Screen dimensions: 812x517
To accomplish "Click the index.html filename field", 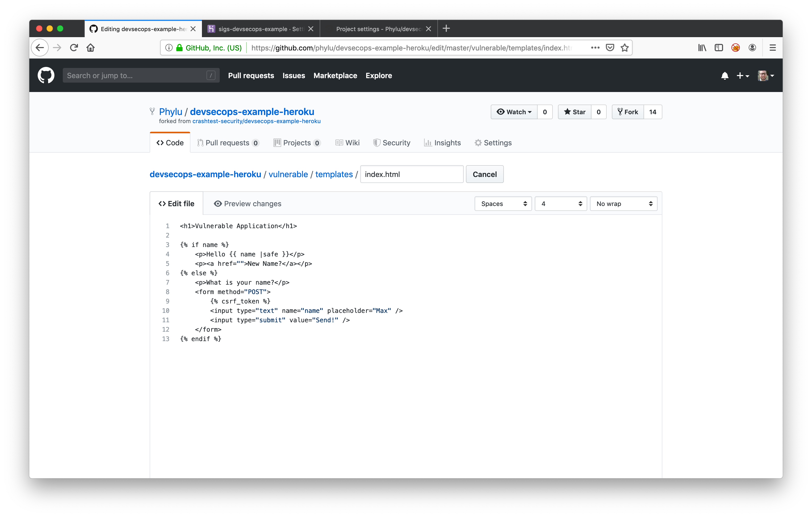I will coord(411,174).
